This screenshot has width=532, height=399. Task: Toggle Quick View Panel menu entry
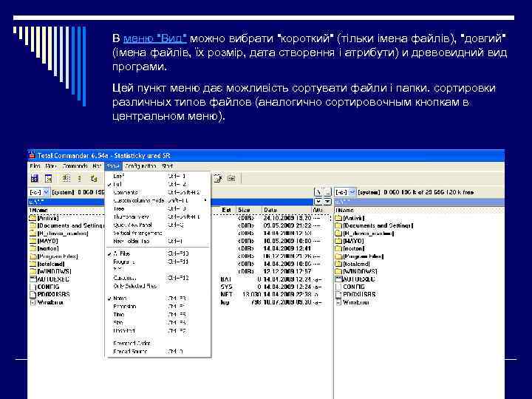pyautogui.click(x=158, y=225)
